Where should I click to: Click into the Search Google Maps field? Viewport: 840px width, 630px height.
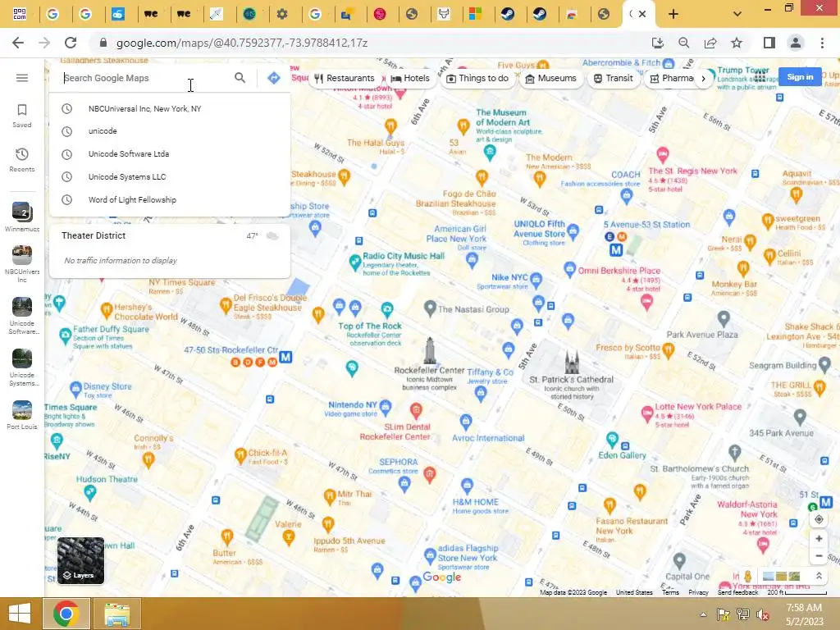click(x=144, y=78)
